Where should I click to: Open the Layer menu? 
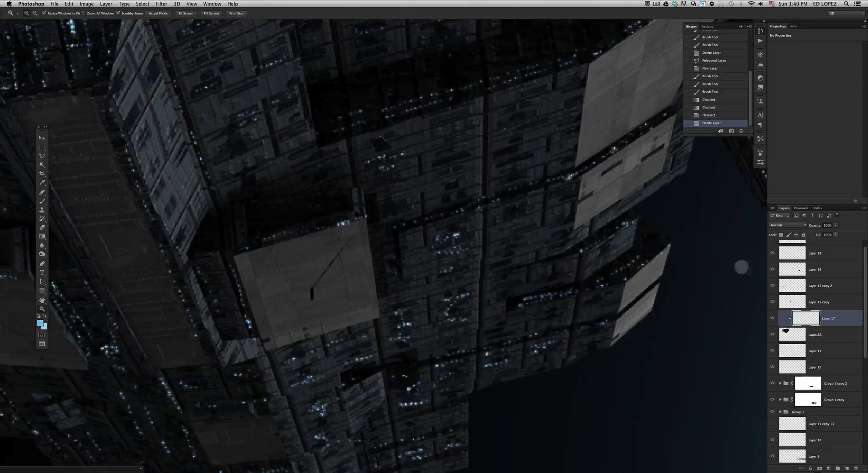click(106, 4)
